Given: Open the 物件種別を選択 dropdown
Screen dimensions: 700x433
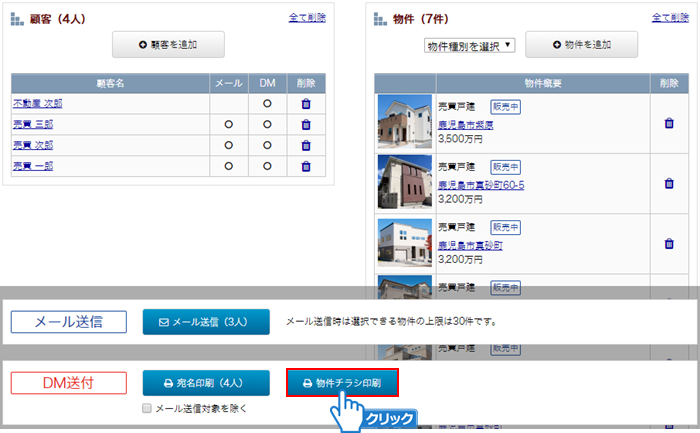Looking at the screenshot, I should pyautogui.click(x=469, y=46).
